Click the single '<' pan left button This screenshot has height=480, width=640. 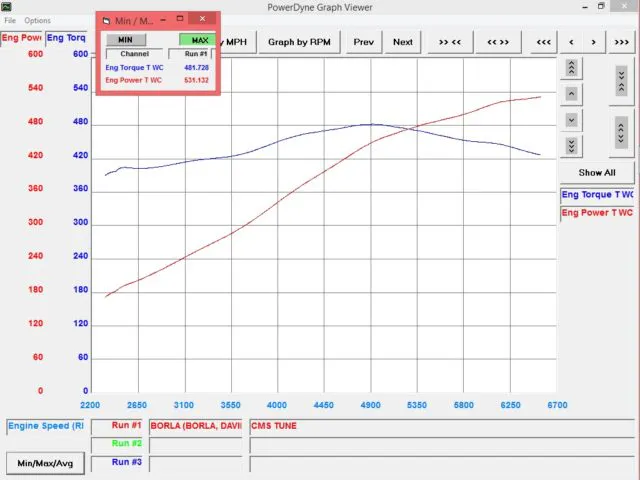pos(571,42)
